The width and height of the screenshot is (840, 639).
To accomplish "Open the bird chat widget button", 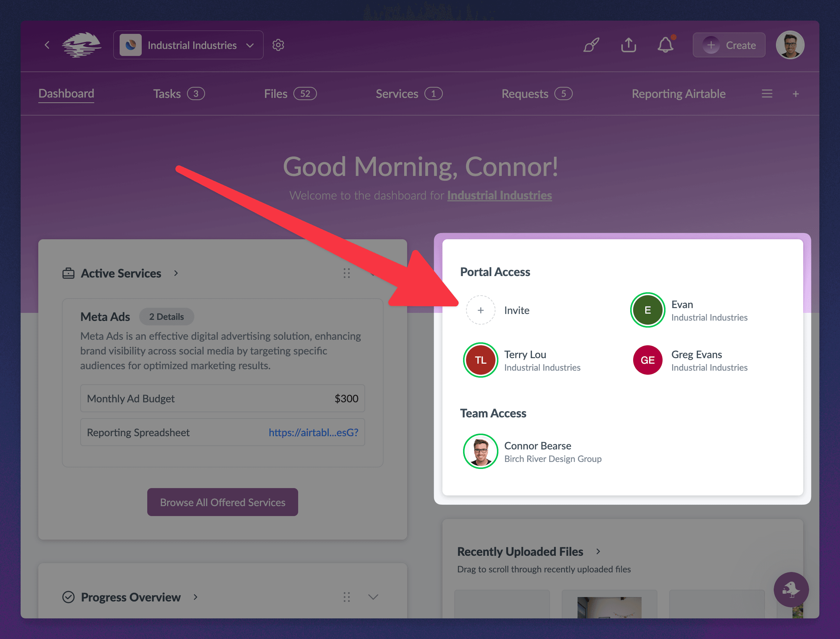I will [791, 590].
